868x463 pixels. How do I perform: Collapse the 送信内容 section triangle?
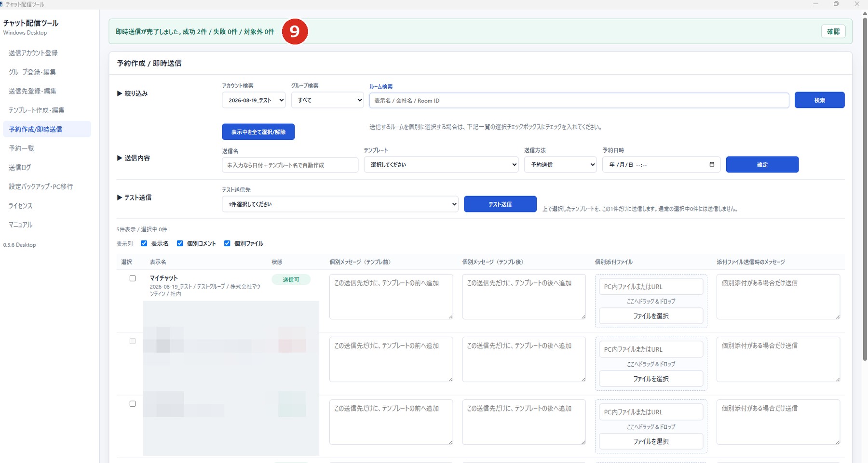[120, 158]
